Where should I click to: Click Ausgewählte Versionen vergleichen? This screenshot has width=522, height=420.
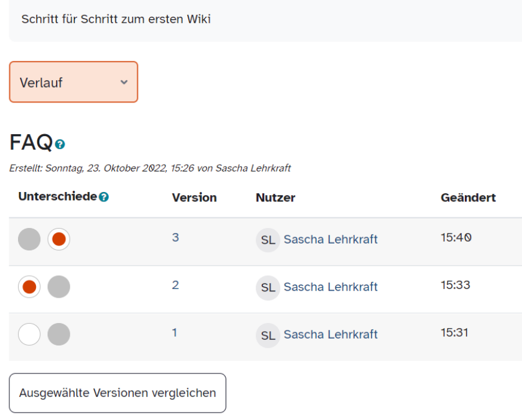pyautogui.click(x=117, y=393)
